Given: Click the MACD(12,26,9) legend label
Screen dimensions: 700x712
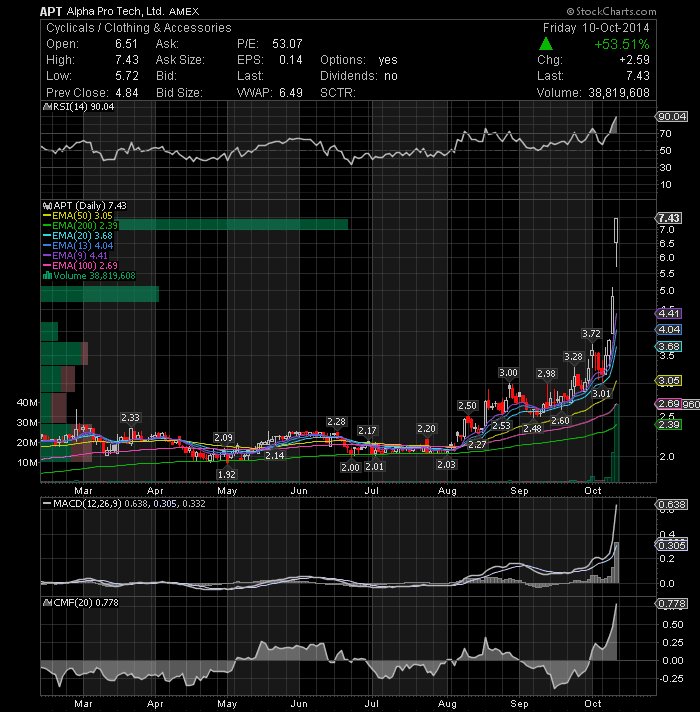Looking at the screenshot, I should click(x=87, y=504).
